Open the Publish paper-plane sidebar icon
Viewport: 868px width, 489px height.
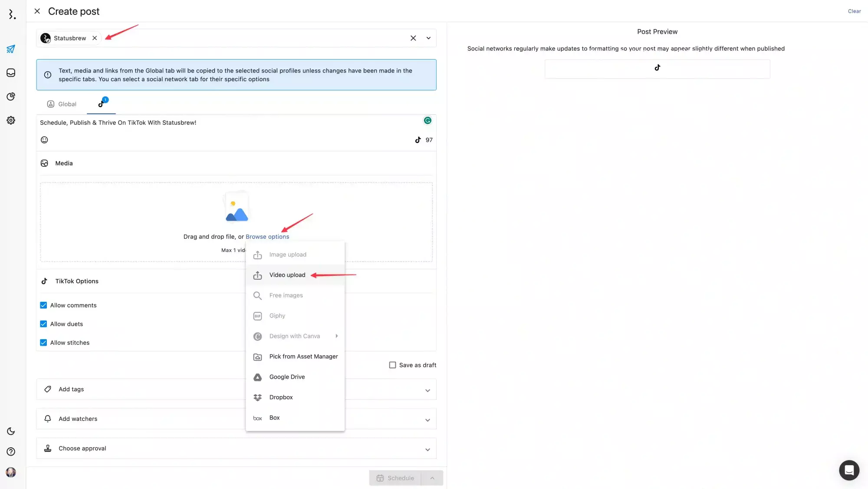click(11, 49)
